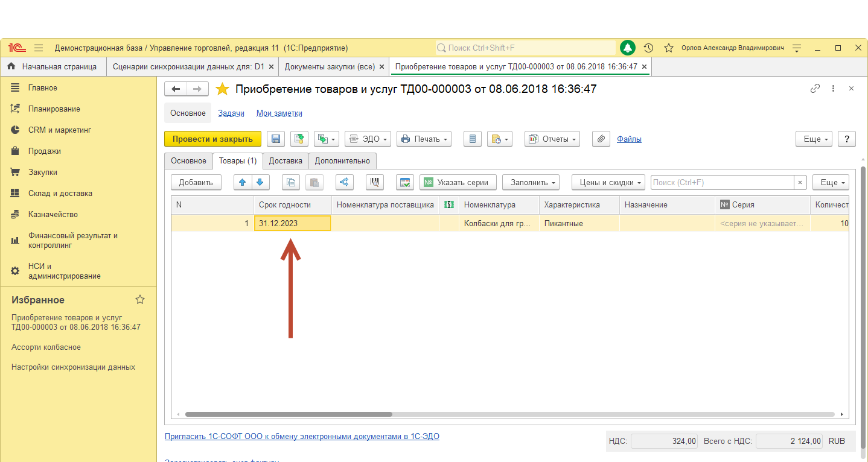Expand the Заполнить dropdown
This screenshot has width=868, height=462.
coord(531,182)
